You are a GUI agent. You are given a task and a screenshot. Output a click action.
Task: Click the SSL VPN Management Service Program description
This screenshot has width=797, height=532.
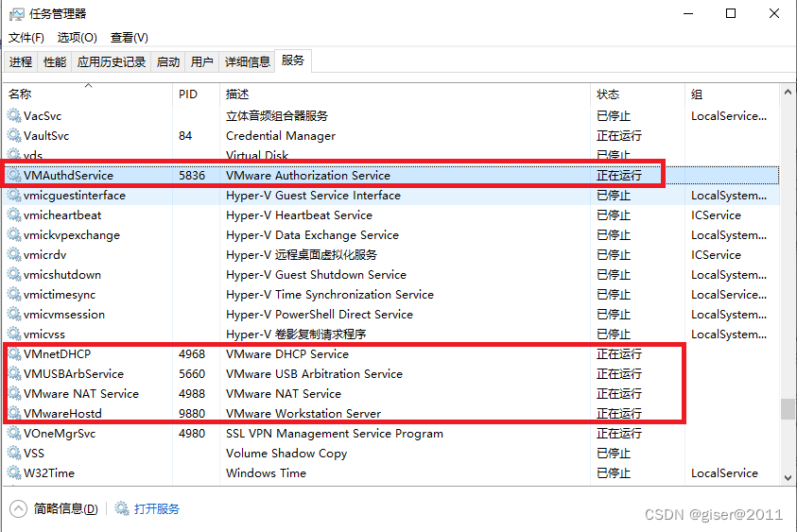pyautogui.click(x=335, y=433)
